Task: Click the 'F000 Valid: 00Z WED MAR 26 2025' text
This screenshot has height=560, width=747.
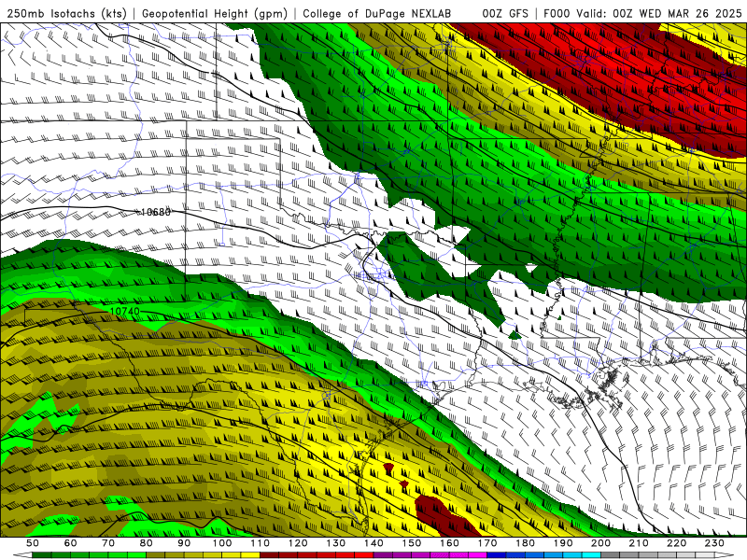Action: click(x=642, y=14)
